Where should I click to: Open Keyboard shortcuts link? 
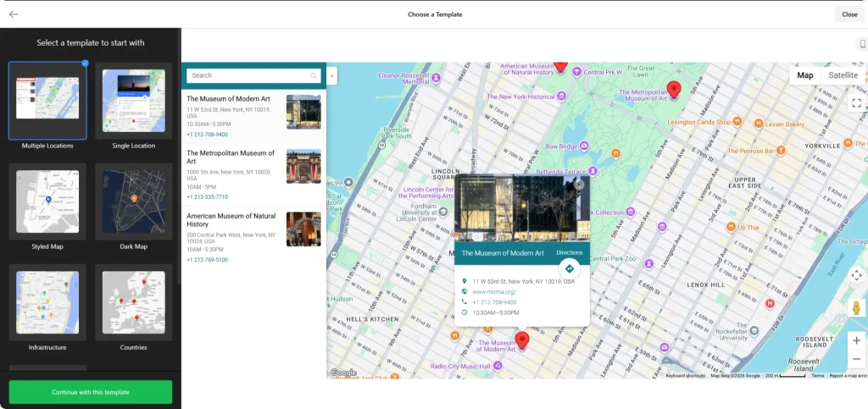[685, 376]
